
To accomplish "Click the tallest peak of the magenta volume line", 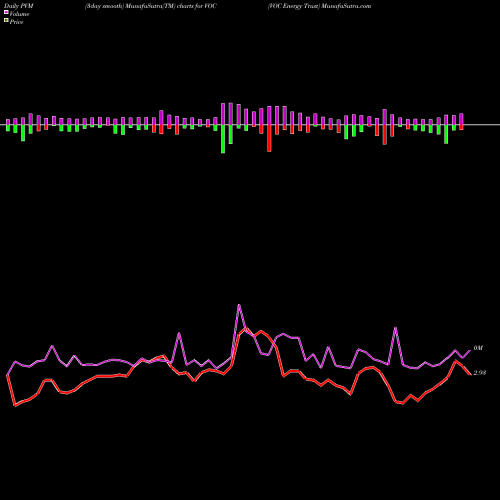I will coord(239,305).
